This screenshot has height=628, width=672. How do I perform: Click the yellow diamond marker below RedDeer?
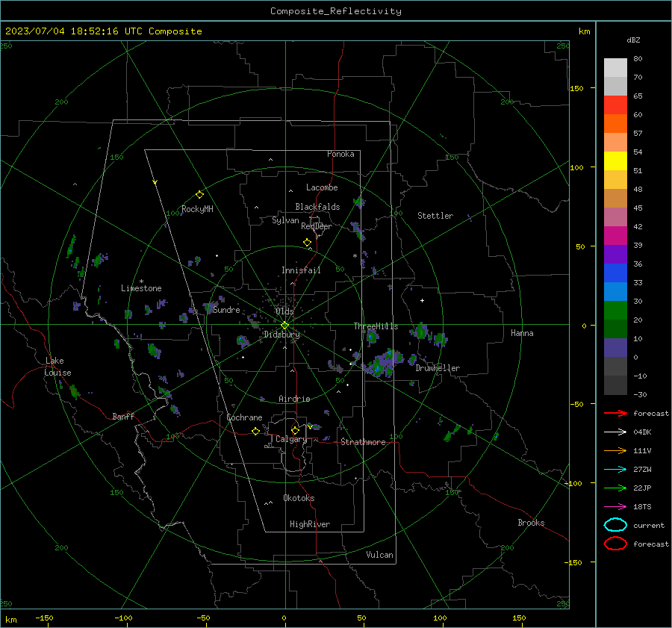pyautogui.click(x=307, y=243)
